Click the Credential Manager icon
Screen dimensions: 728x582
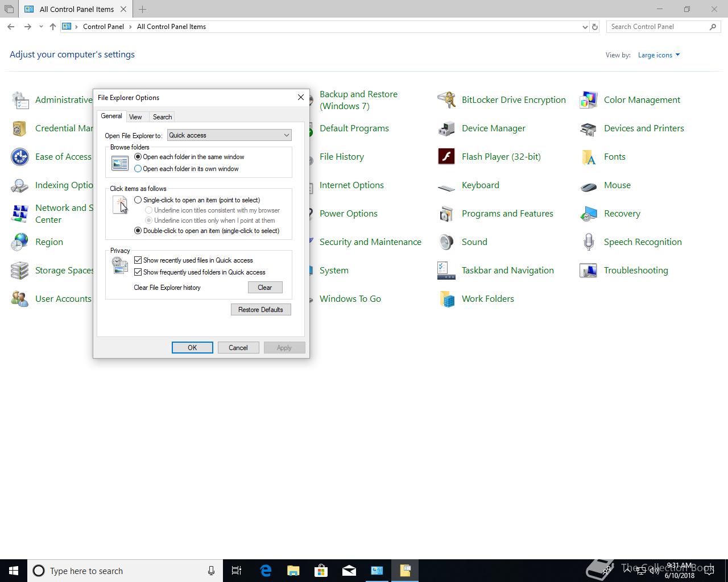pos(20,128)
